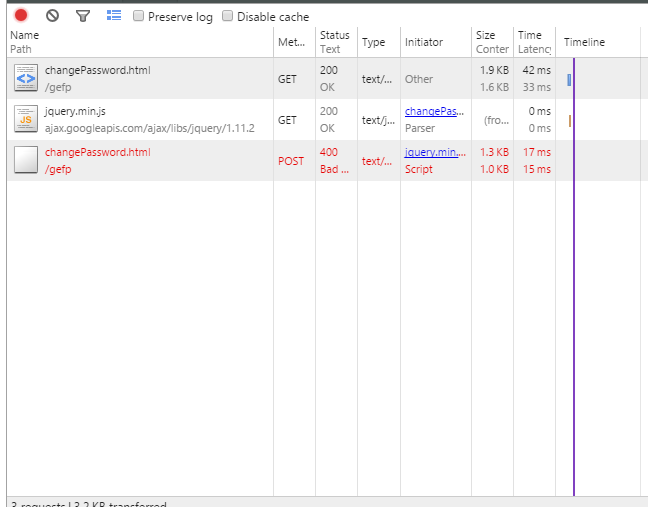Click the blue timeline bar of the first request

(x=569, y=79)
